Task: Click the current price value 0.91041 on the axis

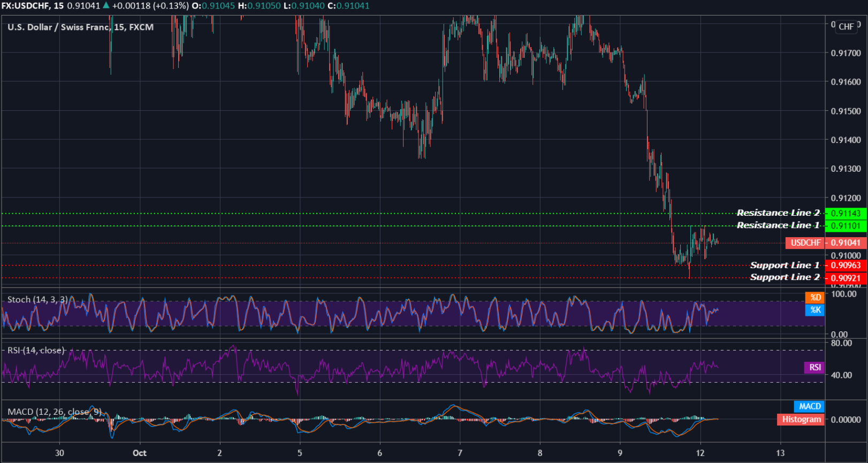Action: pyautogui.click(x=846, y=242)
